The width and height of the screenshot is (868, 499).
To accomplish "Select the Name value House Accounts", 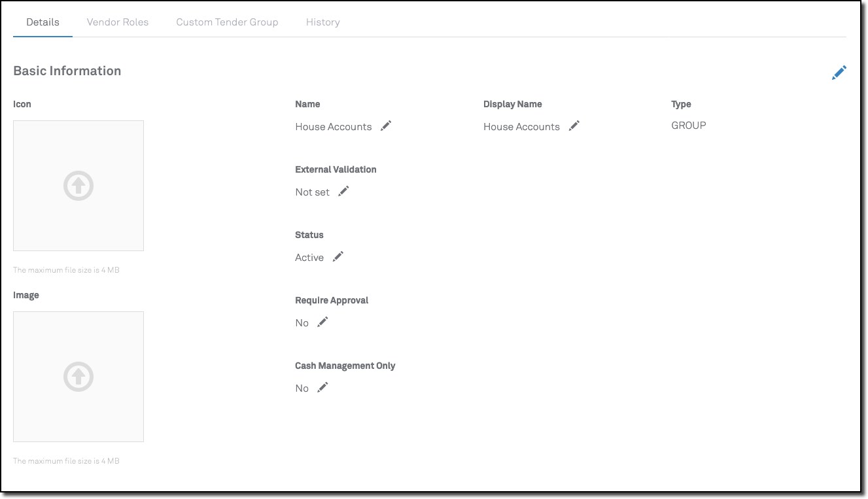I will coord(334,126).
